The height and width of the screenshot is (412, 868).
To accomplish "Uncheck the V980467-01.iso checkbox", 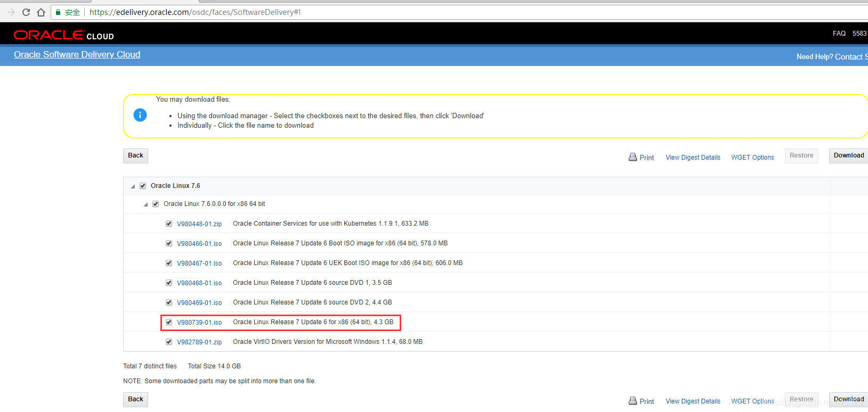I will [x=169, y=263].
